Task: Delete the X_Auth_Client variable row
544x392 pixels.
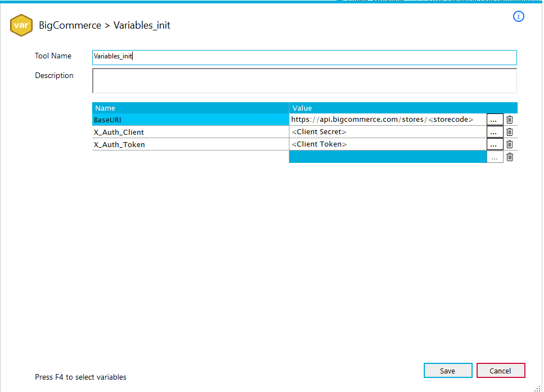Action: (509, 132)
